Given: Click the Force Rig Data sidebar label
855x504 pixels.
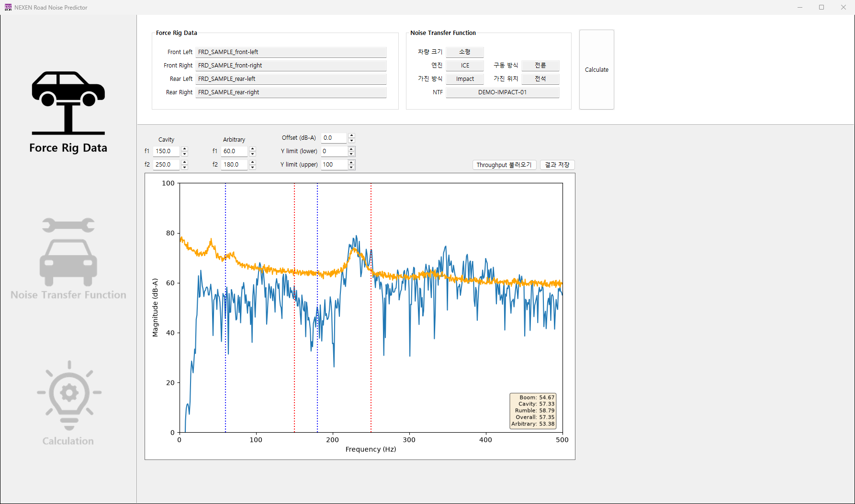Looking at the screenshot, I should (x=68, y=148).
